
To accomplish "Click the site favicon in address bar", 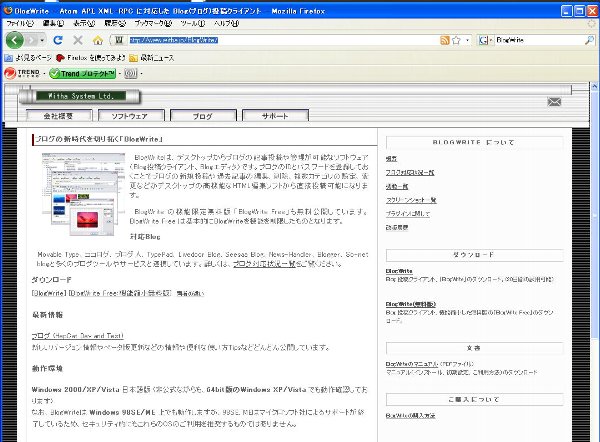I will (x=119, y=40).
